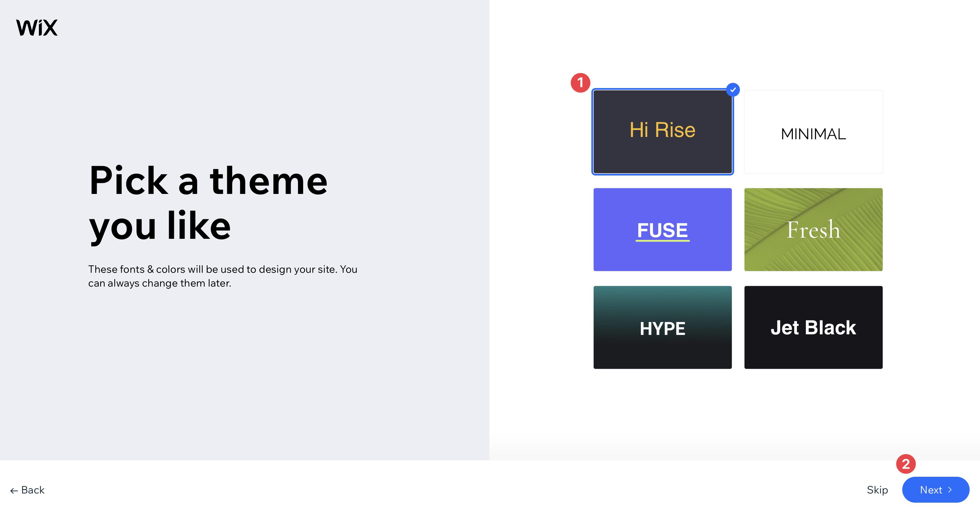
Task: Click the red step 1 badge icon
Action: coord(579,82)
